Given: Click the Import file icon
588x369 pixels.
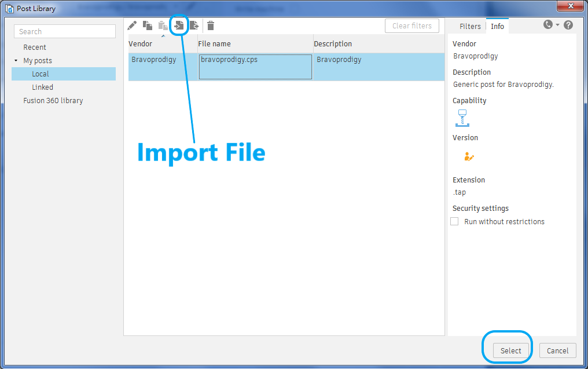Looking at the screenshot, I should [x=179, y=25].
